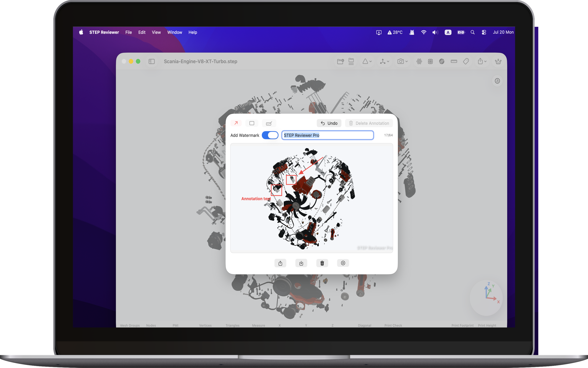This screenshot has width=588, height=368.
Task: Open the File menu
Action: 129,32
